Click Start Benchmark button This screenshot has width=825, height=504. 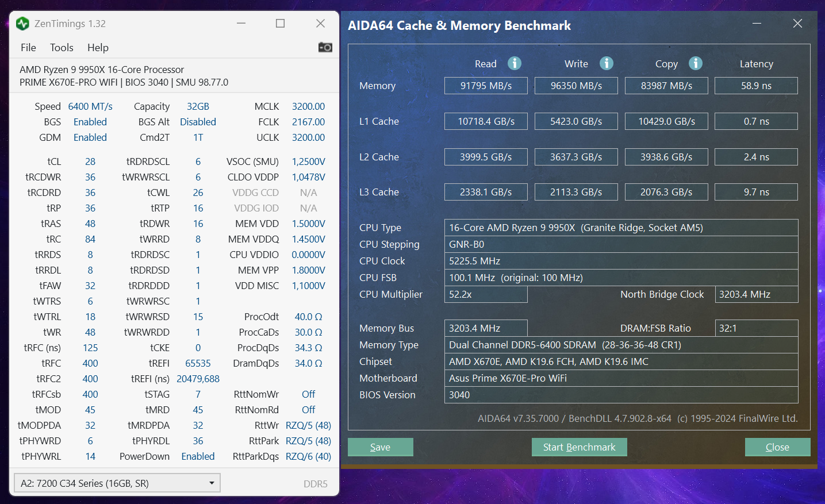[579, 447]
